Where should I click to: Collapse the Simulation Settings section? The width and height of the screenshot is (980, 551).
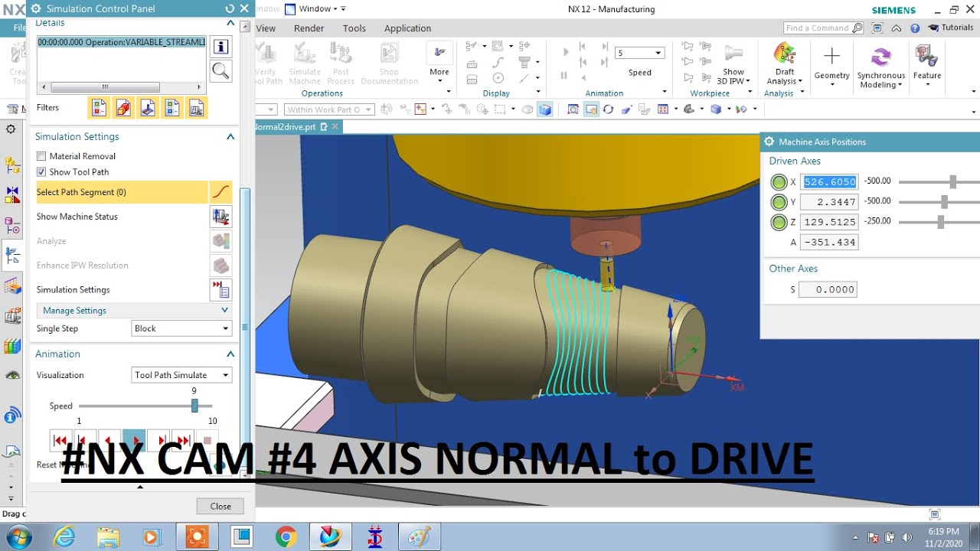[x=230, y=137]
